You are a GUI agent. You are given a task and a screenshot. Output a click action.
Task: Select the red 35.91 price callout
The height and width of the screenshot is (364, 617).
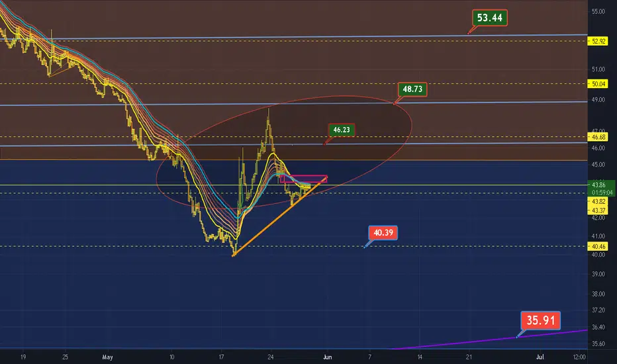(540, 320)
